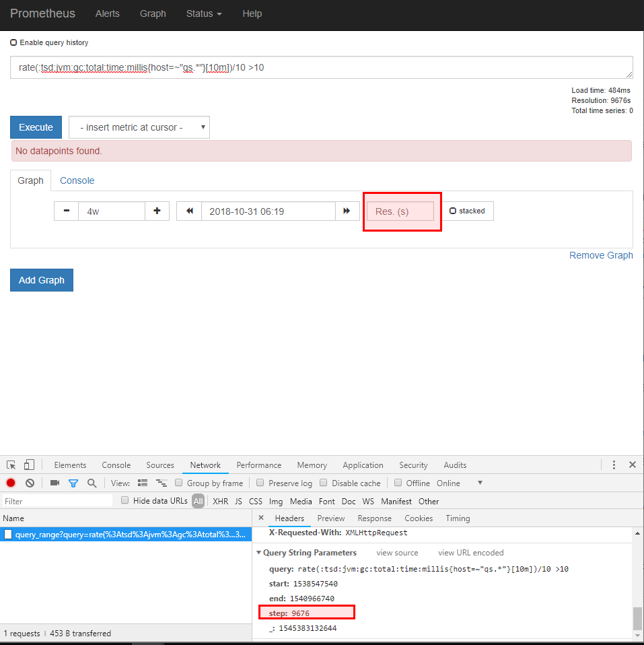Open the DevTools three-dot customize menu
Screen dimensions: 644x645
(613, 465)
